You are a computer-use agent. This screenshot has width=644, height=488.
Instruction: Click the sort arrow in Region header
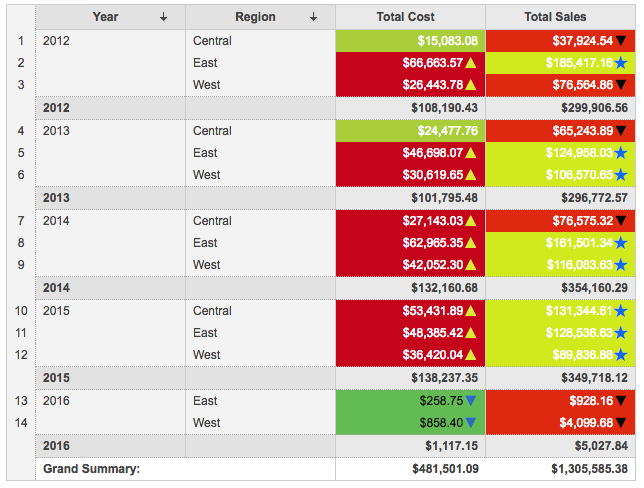point(314,17)
